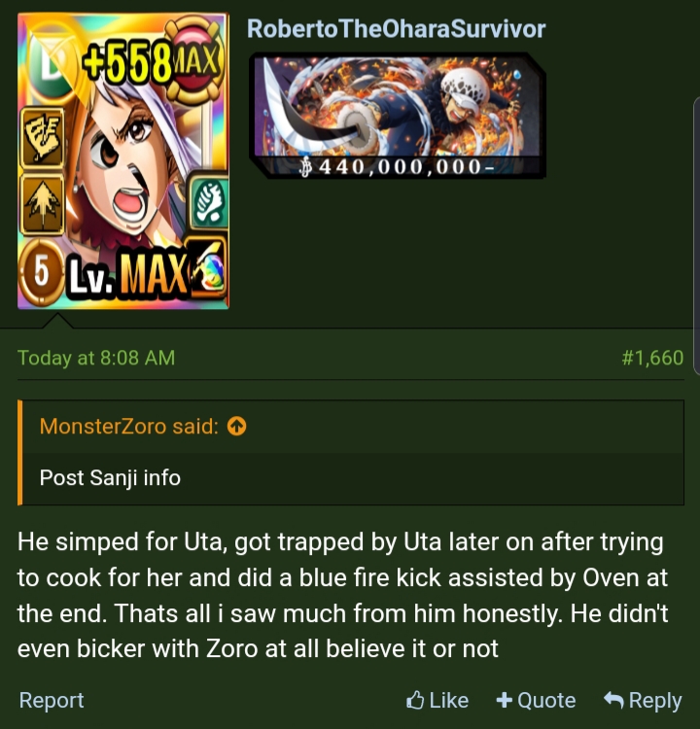Reply to RobertoTheOharaSurvivor's post

pyautogui.click(x=643, y=700)
